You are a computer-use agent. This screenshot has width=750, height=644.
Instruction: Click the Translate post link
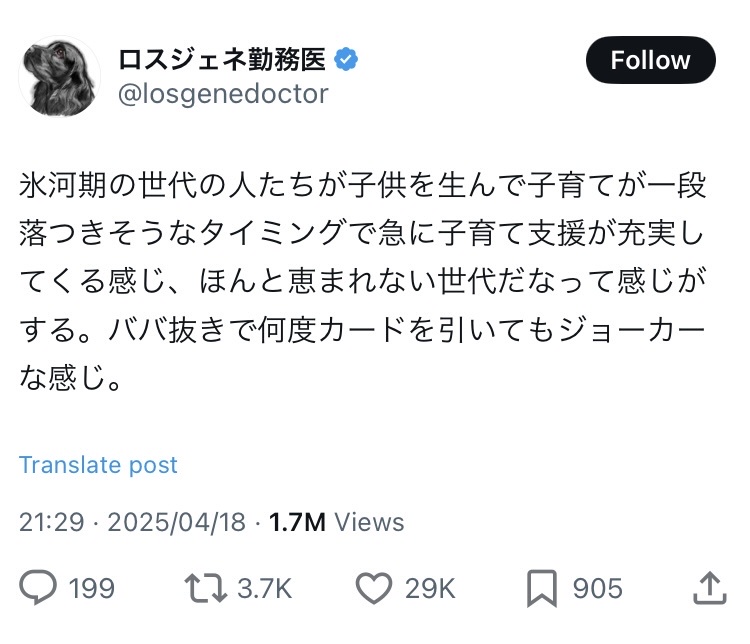(x=98, y=465)
